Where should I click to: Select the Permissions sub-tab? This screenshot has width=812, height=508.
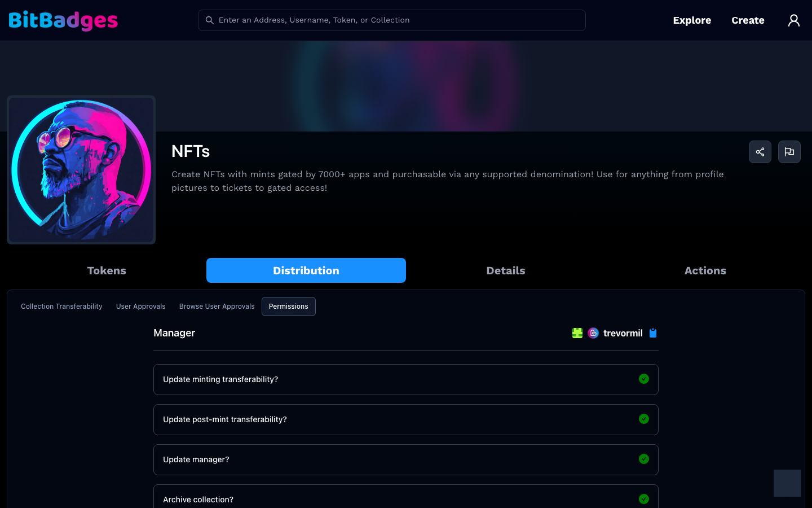click(289, 306)
